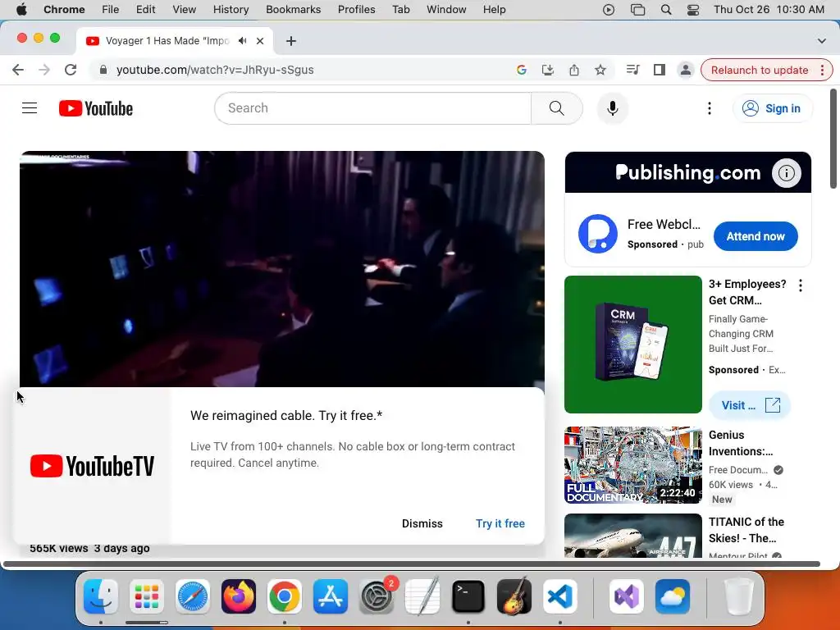Share this page via share icon
Image resolution: width=840 pixels, height=630 pixels.
[x=573, y=70]
